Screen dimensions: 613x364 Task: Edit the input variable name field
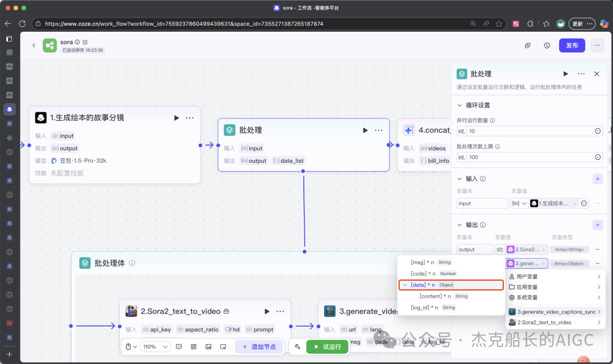click(x=482, y=204)
